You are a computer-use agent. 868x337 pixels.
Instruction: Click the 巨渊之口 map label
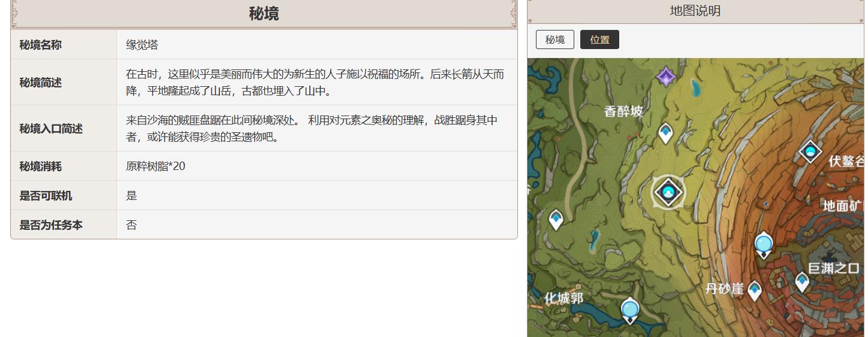834,268
